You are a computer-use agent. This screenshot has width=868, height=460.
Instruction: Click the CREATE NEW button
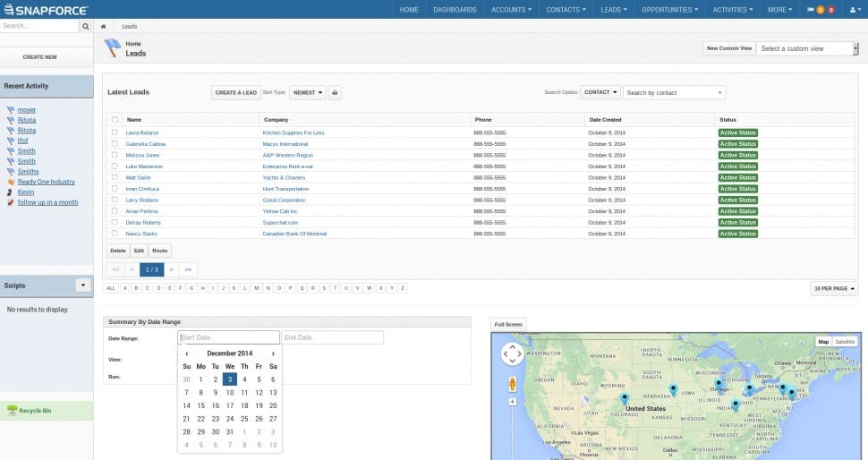pyautogui.click(x=40, y=57)
